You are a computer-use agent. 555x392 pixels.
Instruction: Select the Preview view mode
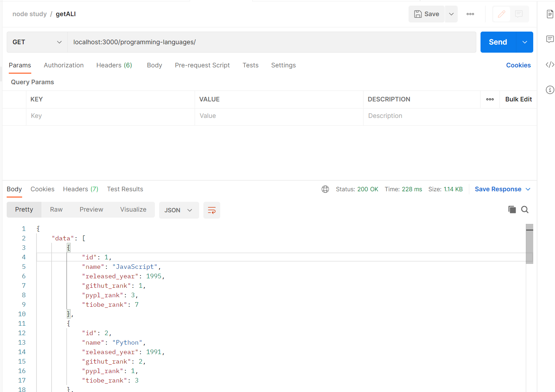pos(91,210)
